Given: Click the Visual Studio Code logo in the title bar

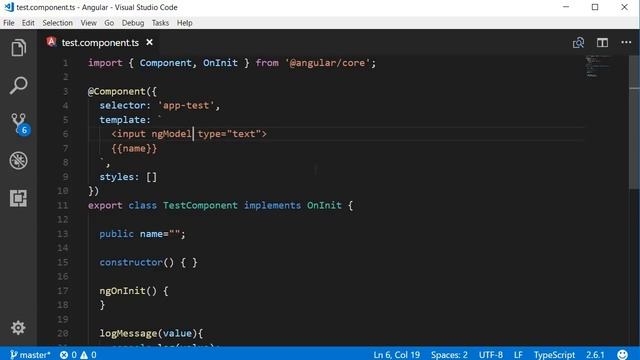Looking at the screenshot, I should pyautogui.click(x=9, y=7).
